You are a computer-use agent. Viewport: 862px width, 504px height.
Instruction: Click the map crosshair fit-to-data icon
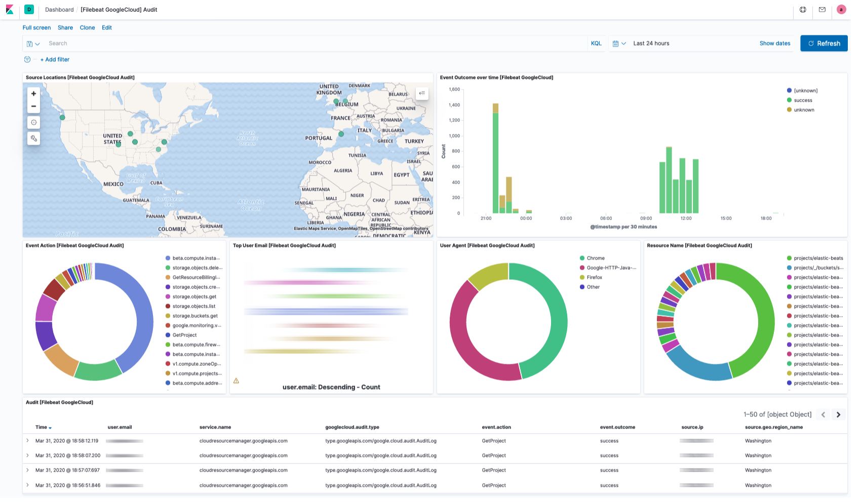click(x=33, y=122)
